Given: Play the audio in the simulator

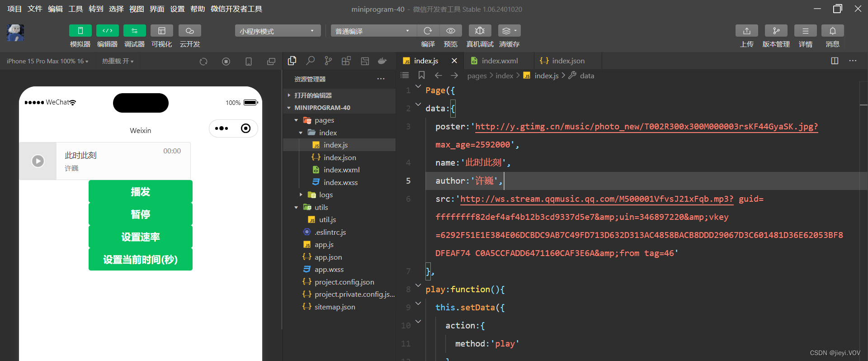Looking at the screenshot, I should pos(38,161).
